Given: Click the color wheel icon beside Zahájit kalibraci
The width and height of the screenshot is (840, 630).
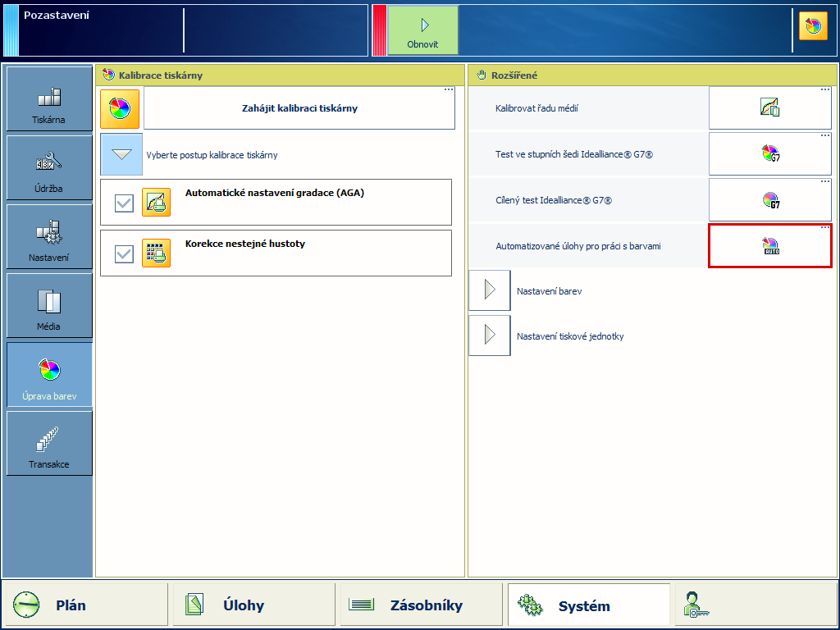Looking at the screenshot, I should 120,109.
